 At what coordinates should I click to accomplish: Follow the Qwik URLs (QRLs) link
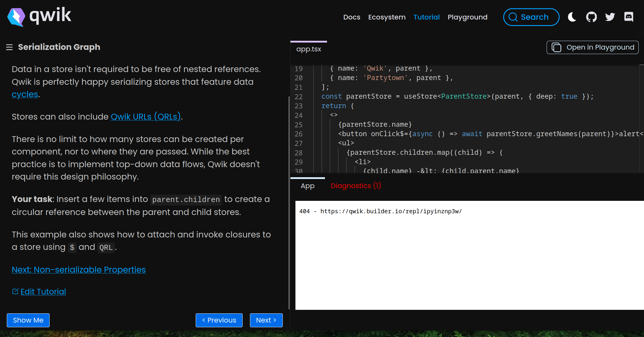146,117
